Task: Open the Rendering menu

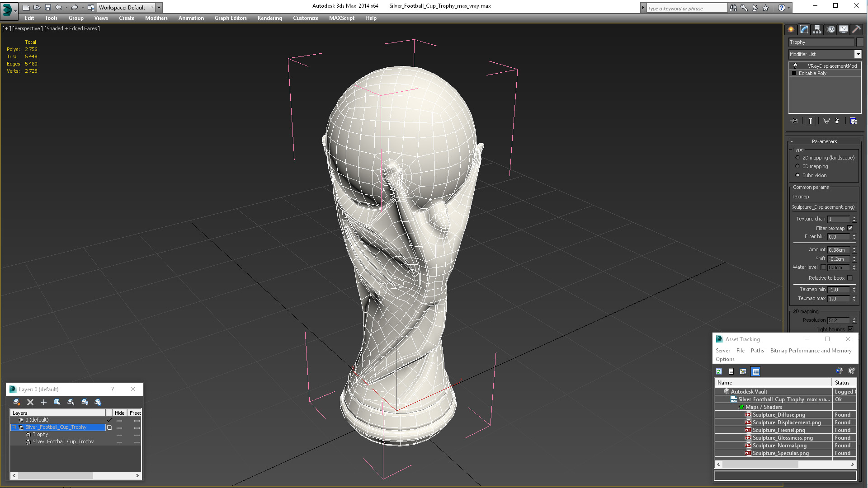Action: pyautogui.click(x=270, y=18)
